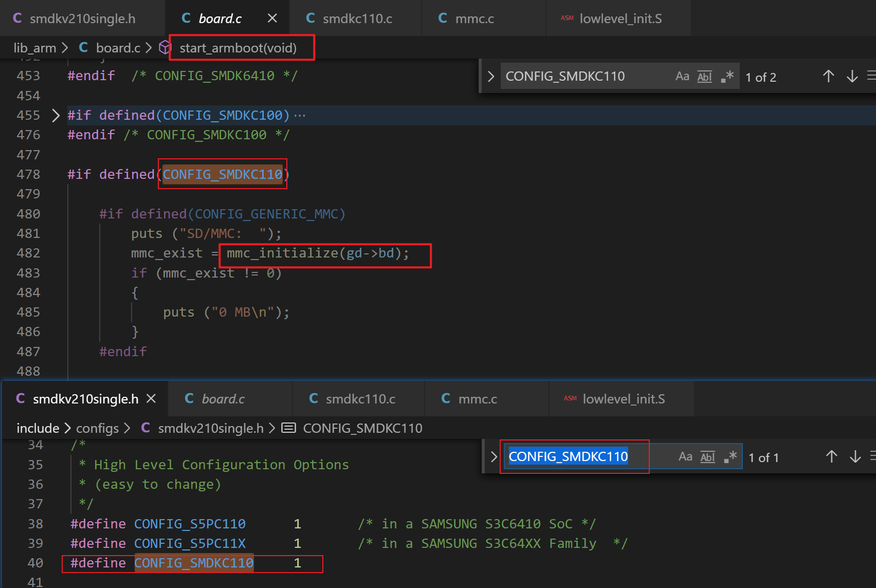Enable regex option in lower find widget

tap(730, 457)
